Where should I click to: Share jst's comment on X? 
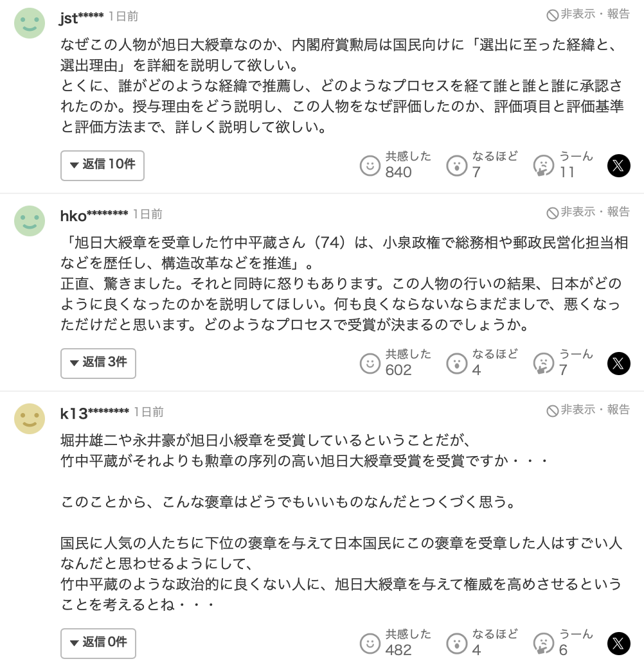(618, 166)
